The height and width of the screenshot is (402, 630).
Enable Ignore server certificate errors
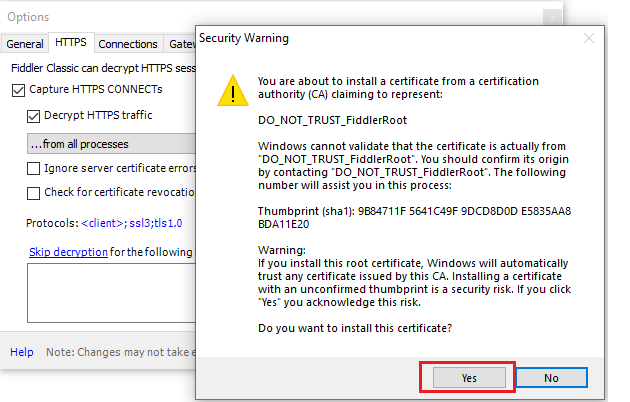coord(33,169)
